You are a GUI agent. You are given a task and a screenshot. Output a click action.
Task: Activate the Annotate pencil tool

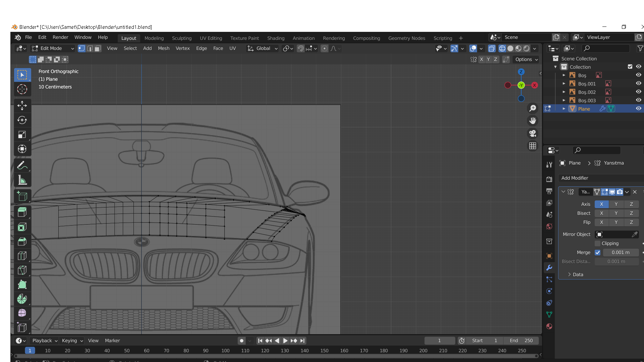22,165
